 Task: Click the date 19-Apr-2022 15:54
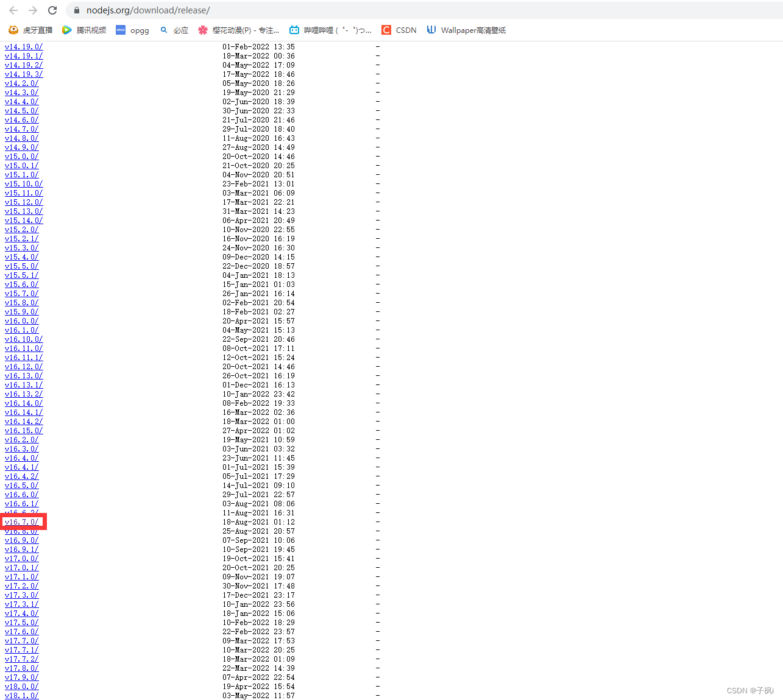pyautogui.click(x=258, y=687)
